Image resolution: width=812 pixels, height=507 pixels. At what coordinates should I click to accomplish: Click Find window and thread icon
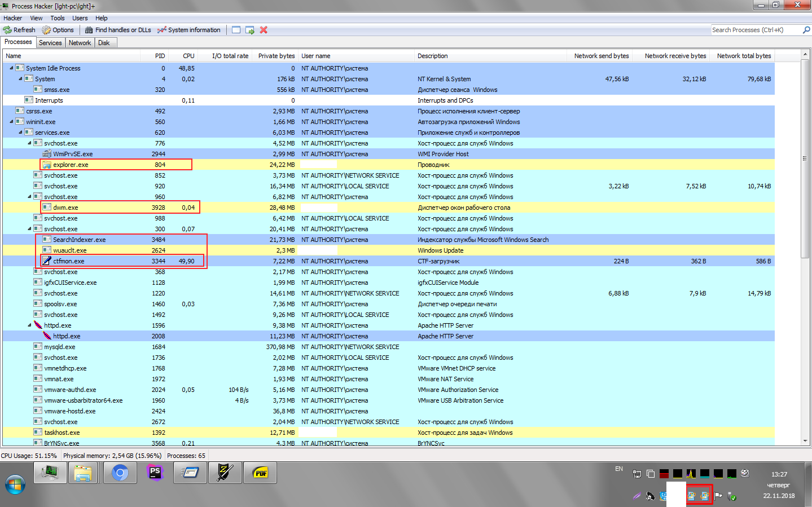pos(250,30)
